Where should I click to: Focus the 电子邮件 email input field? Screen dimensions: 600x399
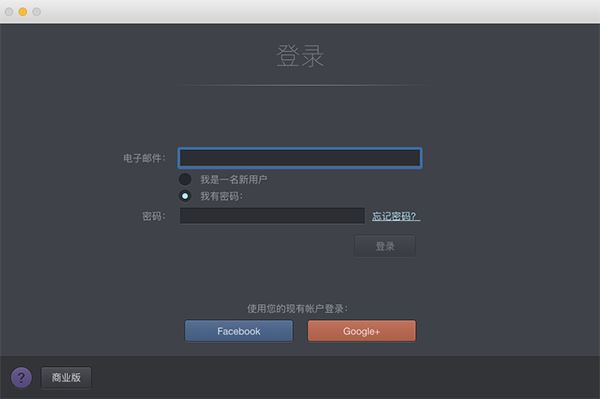(300, 158)
